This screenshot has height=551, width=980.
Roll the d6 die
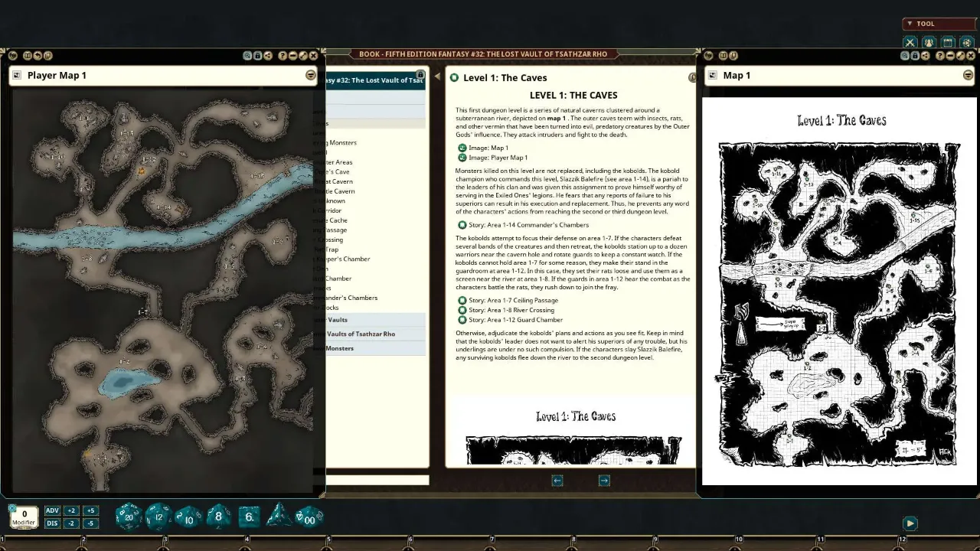[250, 517]
